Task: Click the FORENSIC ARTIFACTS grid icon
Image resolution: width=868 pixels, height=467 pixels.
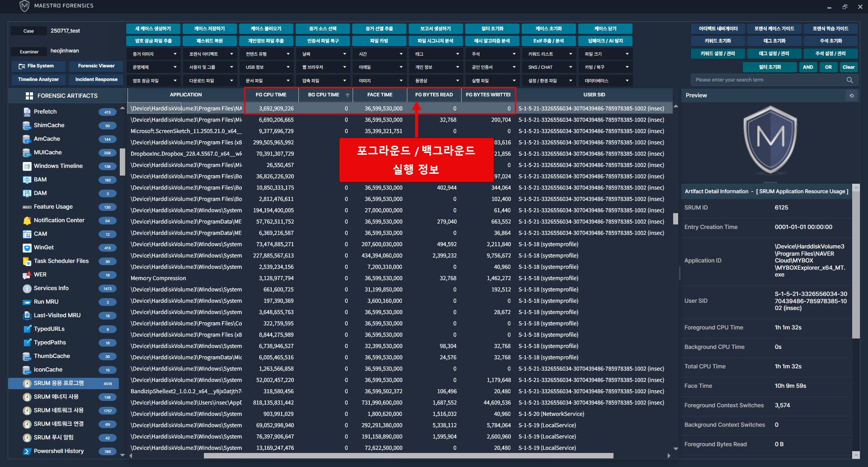Action: pos(29,96)
